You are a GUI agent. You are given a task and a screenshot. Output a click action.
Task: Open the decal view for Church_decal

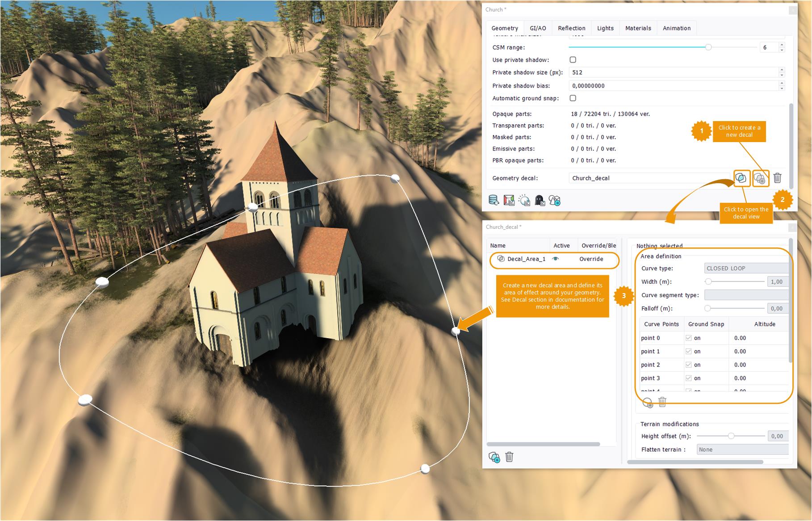click(x=741, y=178)
